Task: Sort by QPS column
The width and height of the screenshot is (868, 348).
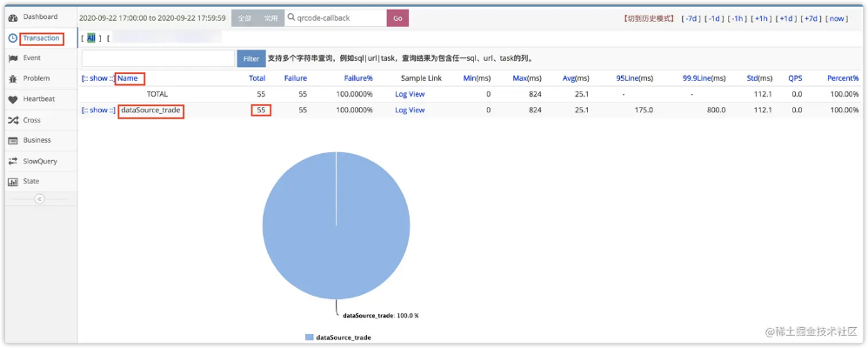Action: click(795, 78)
